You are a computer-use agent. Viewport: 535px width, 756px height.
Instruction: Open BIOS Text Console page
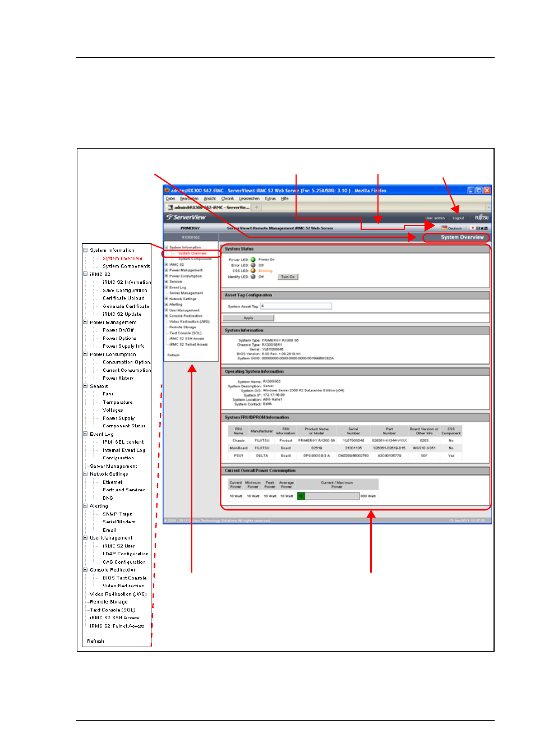(x=124, y=578)
